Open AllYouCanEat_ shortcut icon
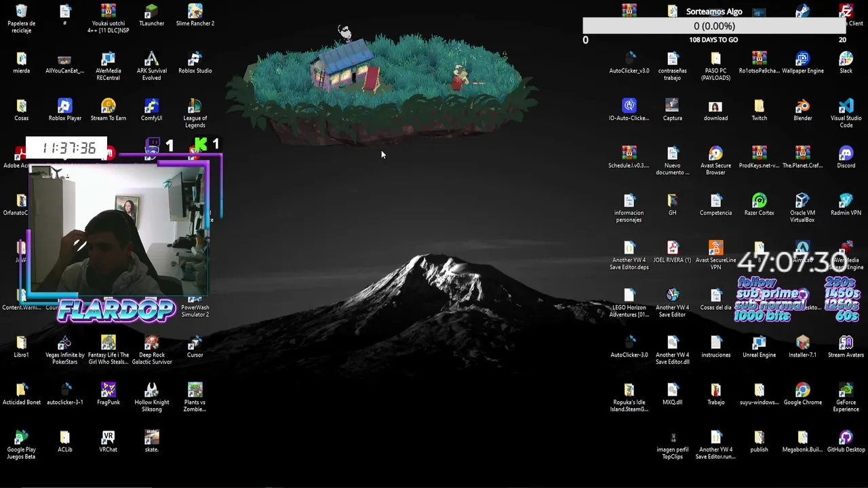This screenshot has height=488, width=868. [x=64, y=59]
